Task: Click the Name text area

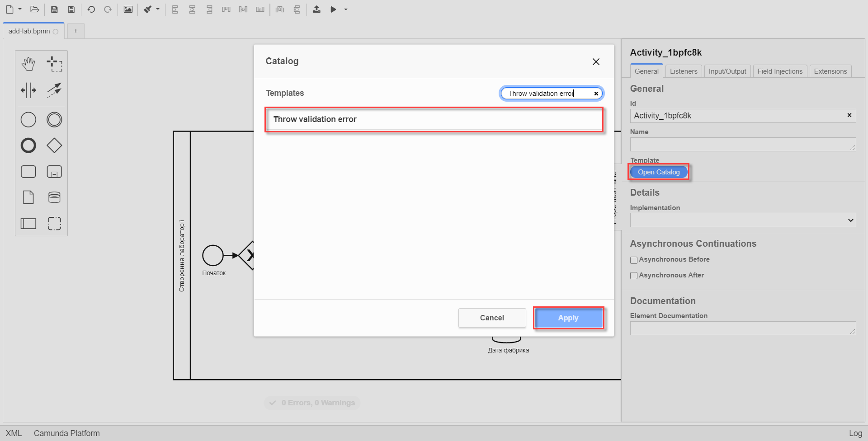Action: point(743,144)
